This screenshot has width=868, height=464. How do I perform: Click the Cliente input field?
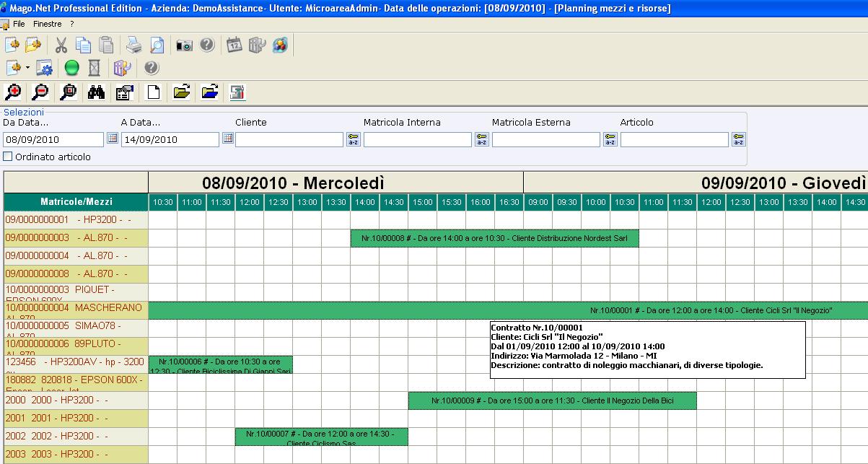[x=289, y=139]
